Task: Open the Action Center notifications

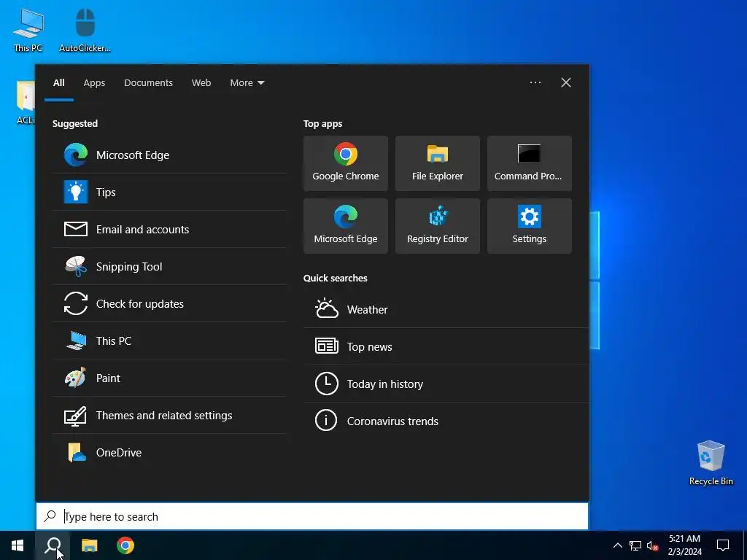Action: pos(723,545)
